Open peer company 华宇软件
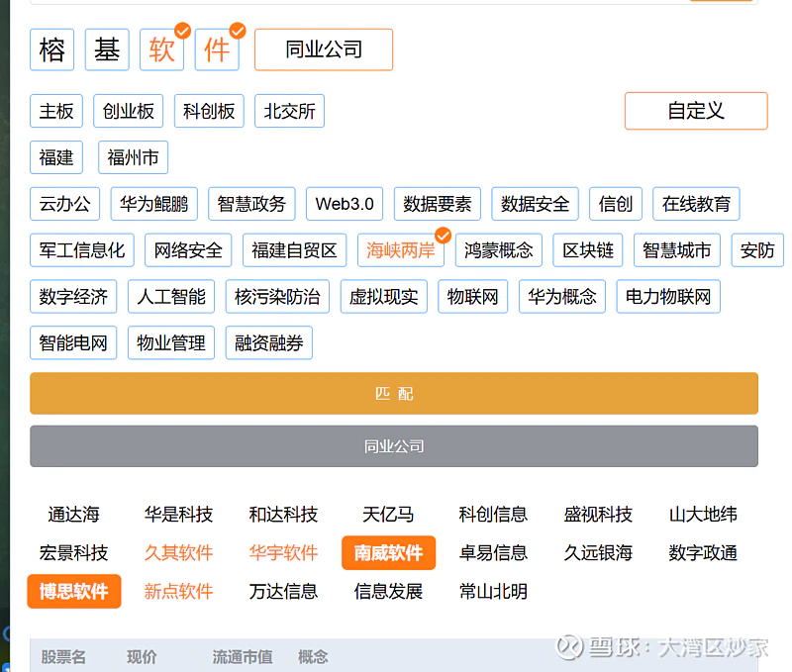 coord(283,553)
